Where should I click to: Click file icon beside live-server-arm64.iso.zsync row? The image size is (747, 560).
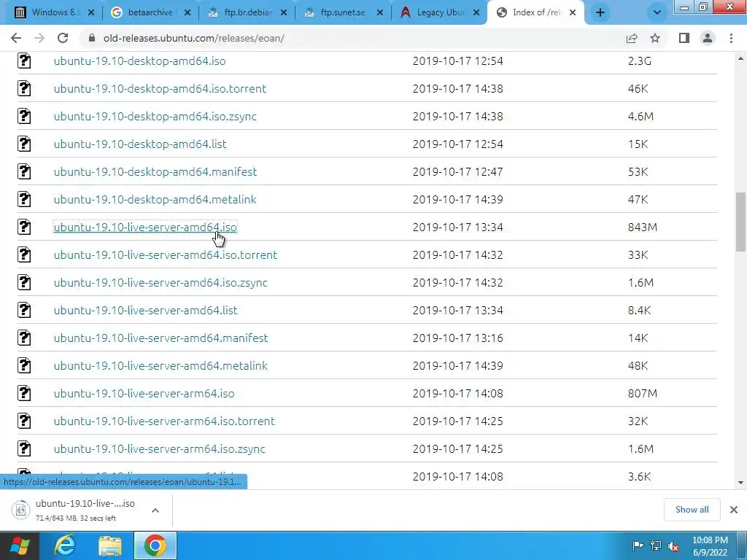pyautogui.click(x=24, y=448)
